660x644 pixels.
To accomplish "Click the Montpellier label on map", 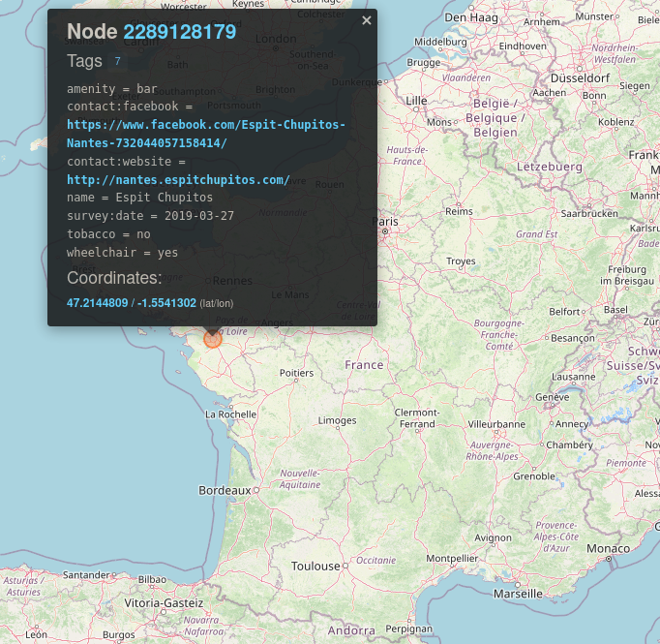I will [452, 559].
